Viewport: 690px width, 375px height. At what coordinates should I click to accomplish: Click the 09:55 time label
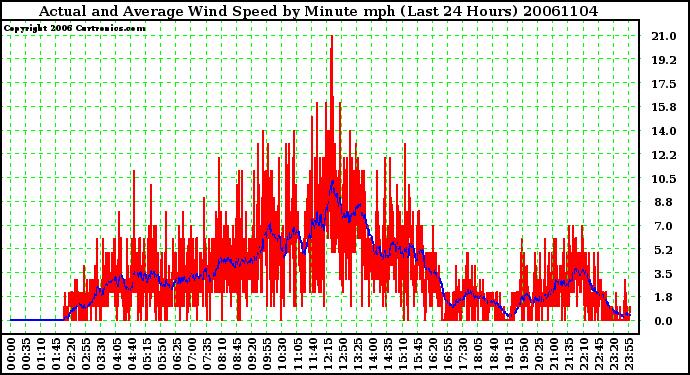[267, 354]
